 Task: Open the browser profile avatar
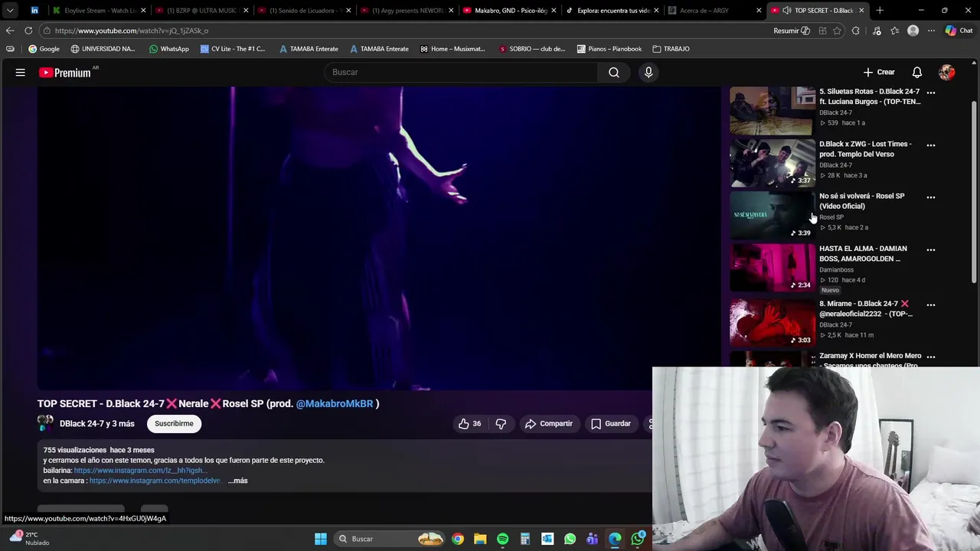click(913, 31)
